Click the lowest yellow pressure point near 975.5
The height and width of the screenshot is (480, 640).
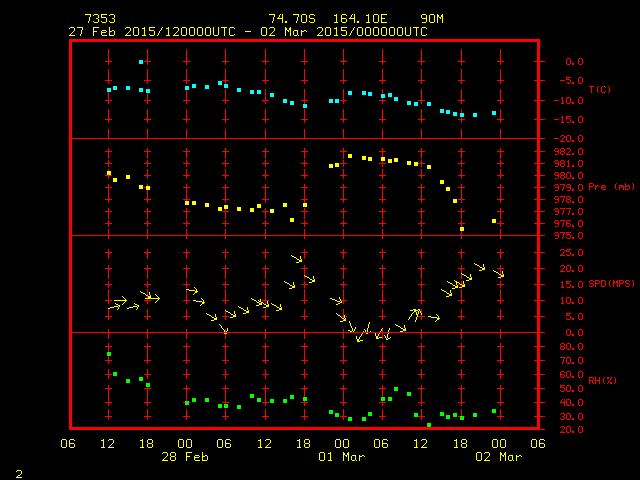click(462, 229)
